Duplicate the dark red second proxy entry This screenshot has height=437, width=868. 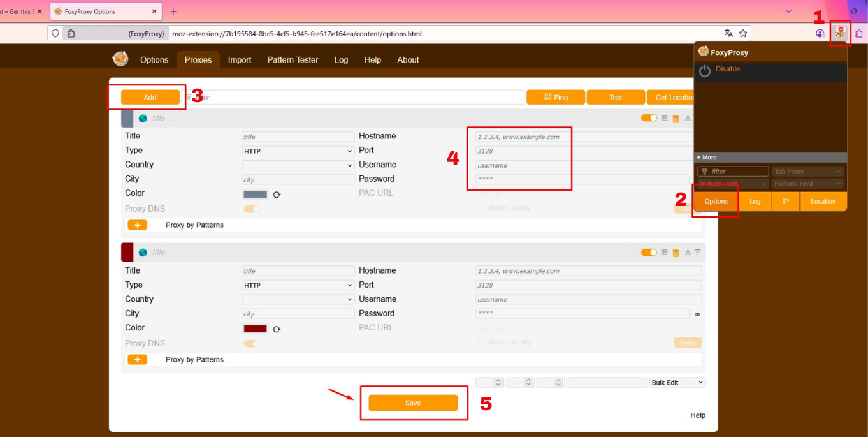coord(664,253)
